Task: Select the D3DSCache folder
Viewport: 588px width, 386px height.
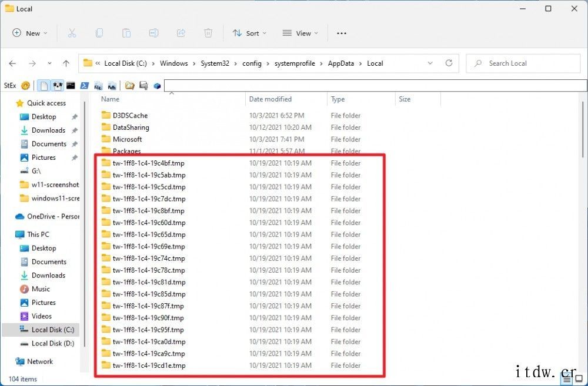Action: pyautogui.click(x=130, y=115)
